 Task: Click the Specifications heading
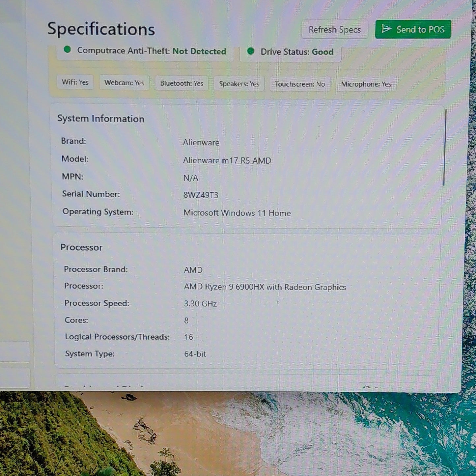(x=101, y=29)
